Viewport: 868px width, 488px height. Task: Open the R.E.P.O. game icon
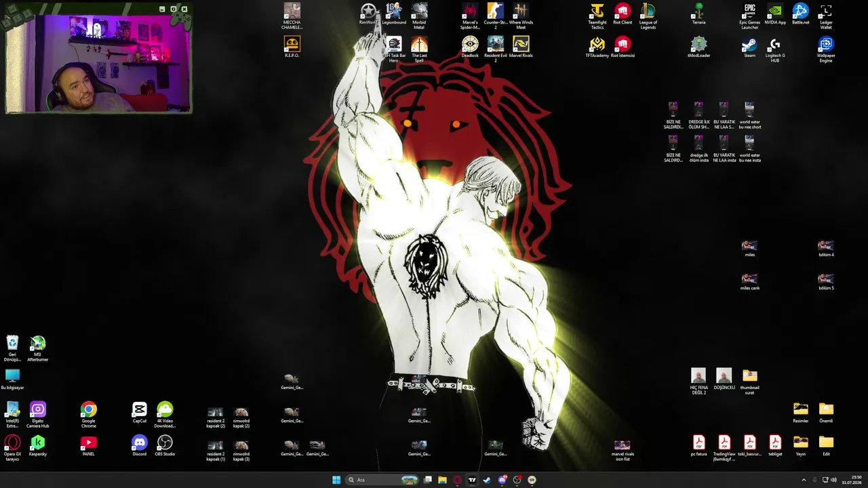pos(292,47)
